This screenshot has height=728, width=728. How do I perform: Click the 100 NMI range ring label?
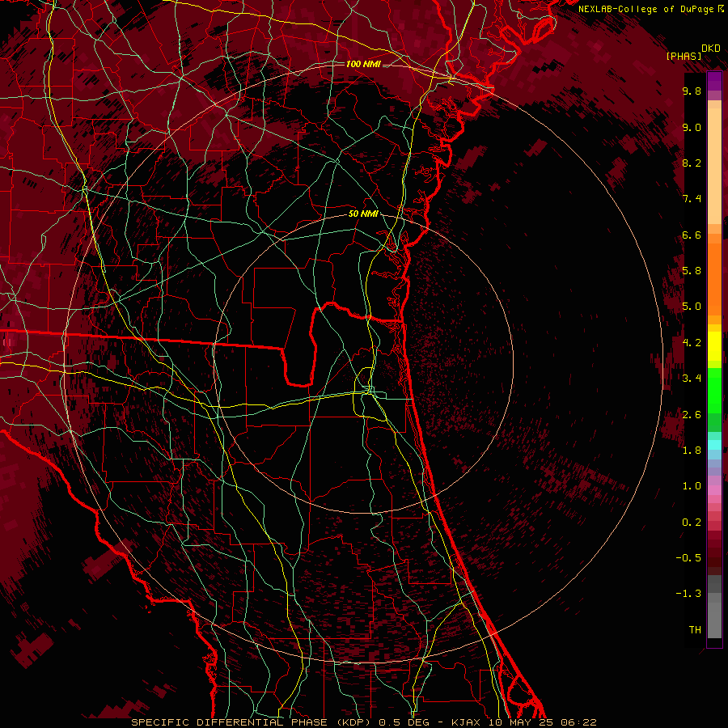point(363,64)
